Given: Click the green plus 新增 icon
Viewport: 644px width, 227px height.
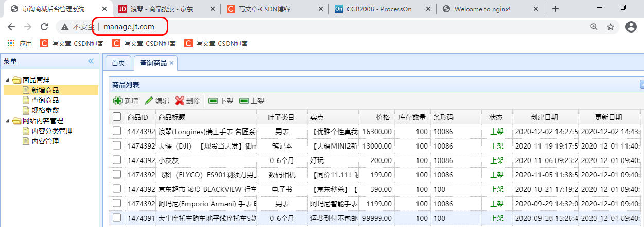Looking at the screenshot, I should point(118,101).
